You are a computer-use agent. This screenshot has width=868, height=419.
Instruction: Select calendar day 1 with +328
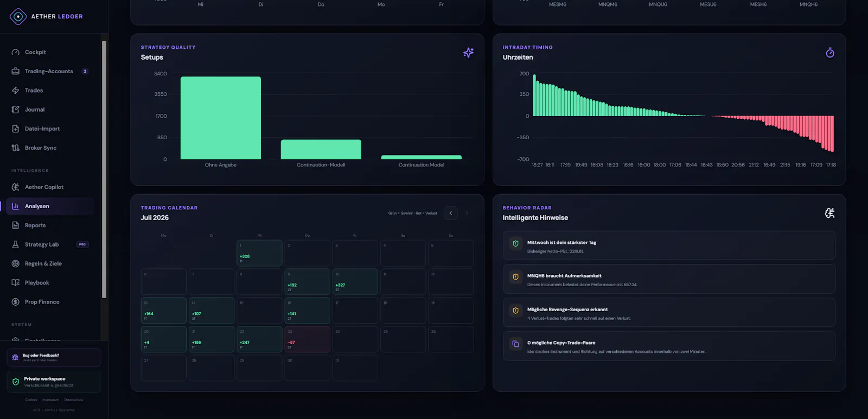pyautogui.click(x=259, y=253)
